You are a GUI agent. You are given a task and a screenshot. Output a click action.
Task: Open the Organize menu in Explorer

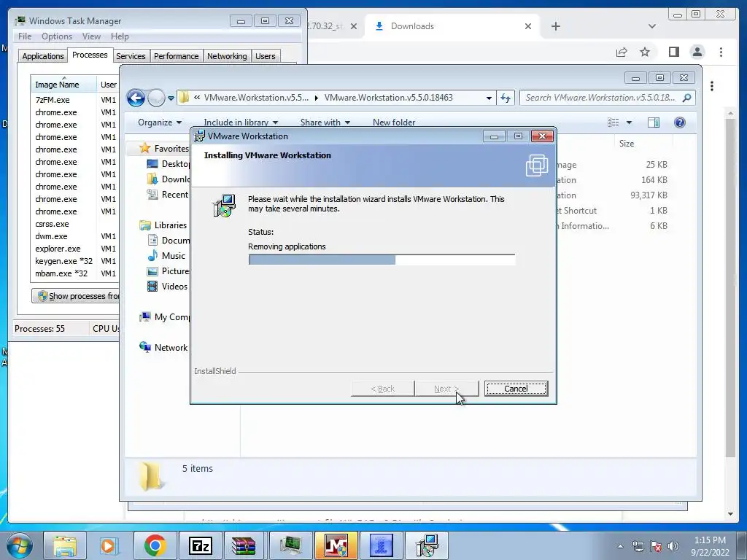tap(160, 122)
